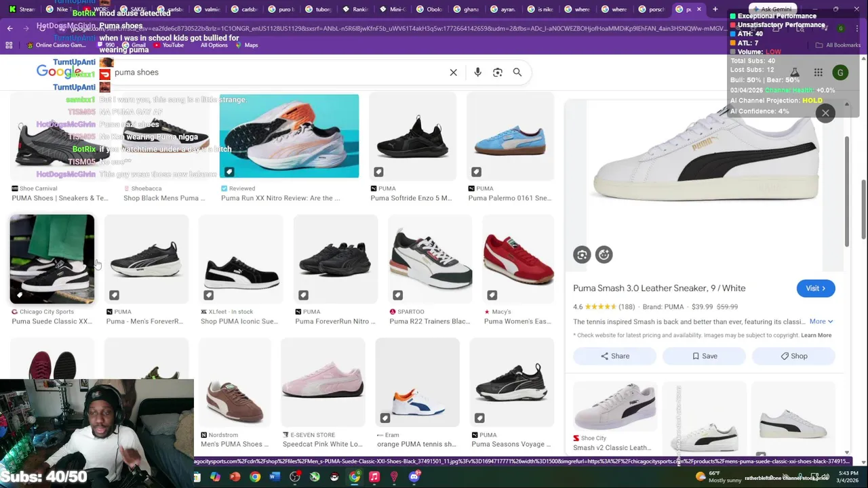Open XLfeet PUMA Iconic Suede image
Viewport: 868px width, 488px height.
tap(241, 259)
